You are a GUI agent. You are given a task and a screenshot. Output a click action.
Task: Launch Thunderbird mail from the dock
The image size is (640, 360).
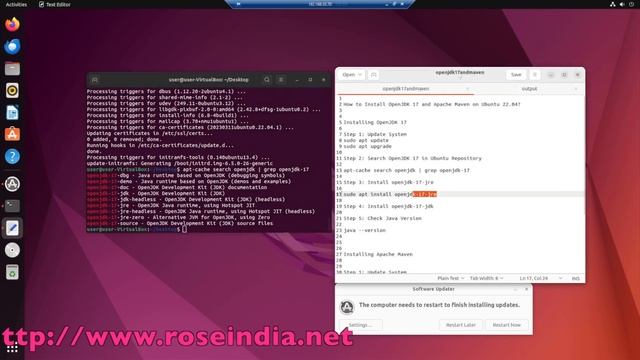coord(12,47)
